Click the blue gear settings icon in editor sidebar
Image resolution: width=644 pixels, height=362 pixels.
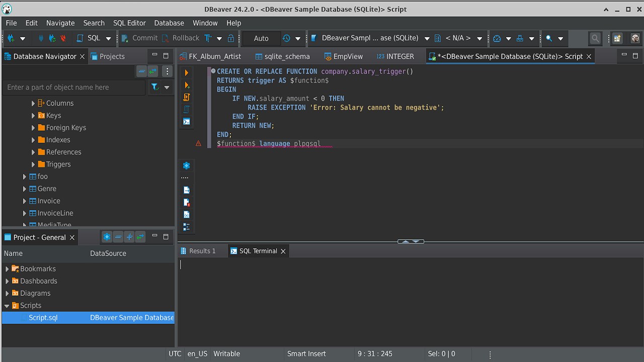186,165
